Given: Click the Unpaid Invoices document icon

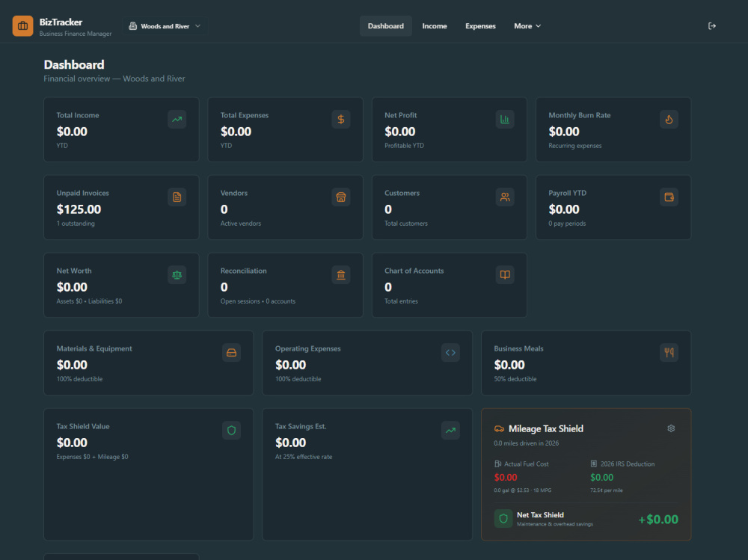Looking at the screenshot, I should (177, 197).
